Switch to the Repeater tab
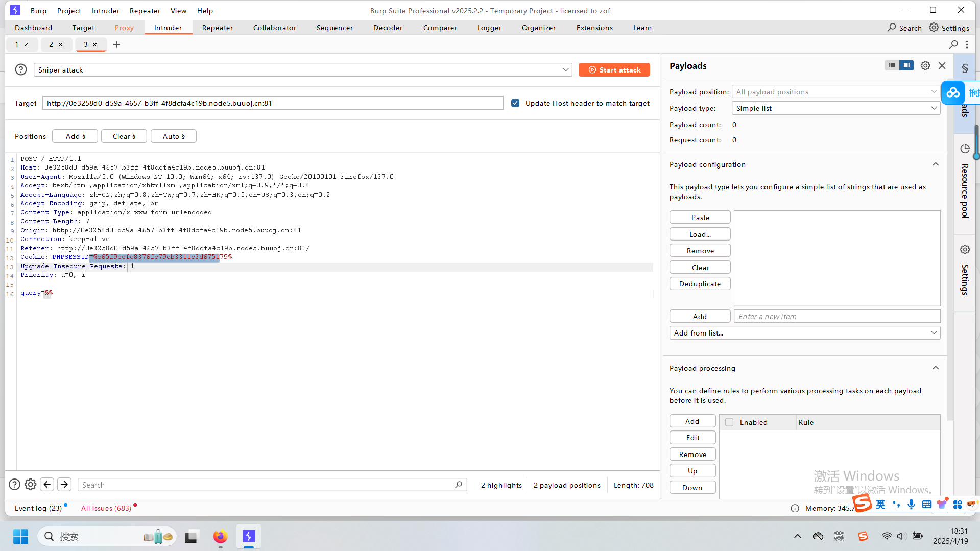 [218, 28]
